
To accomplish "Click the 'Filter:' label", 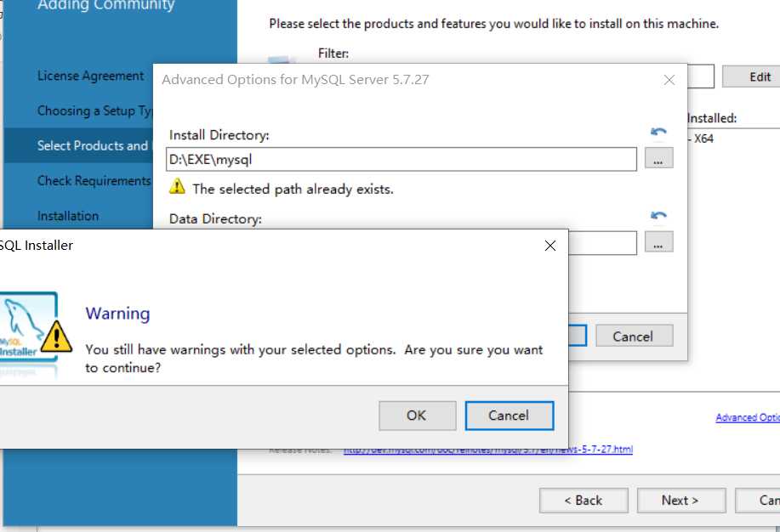I will 333,54.
